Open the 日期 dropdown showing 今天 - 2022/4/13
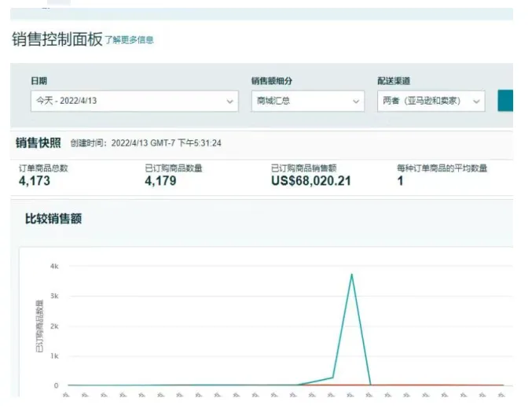 pos(134,101)
